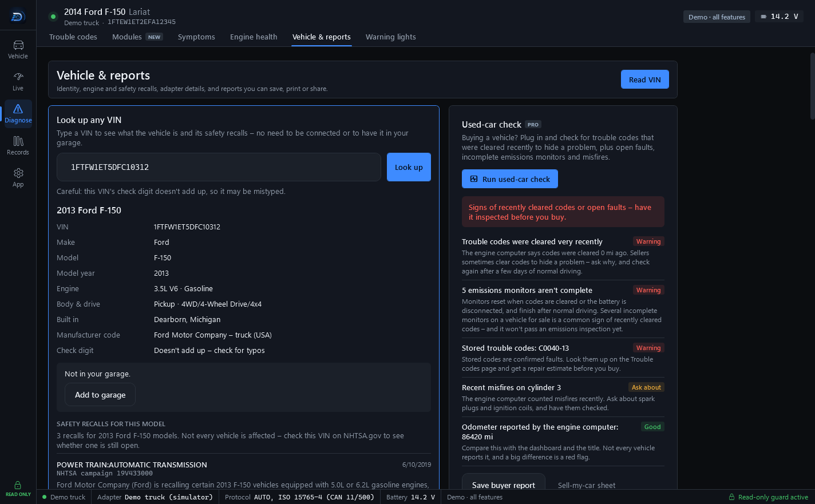Click the green connection status dot beside 2014 Ford F-150

click(53, 17)
